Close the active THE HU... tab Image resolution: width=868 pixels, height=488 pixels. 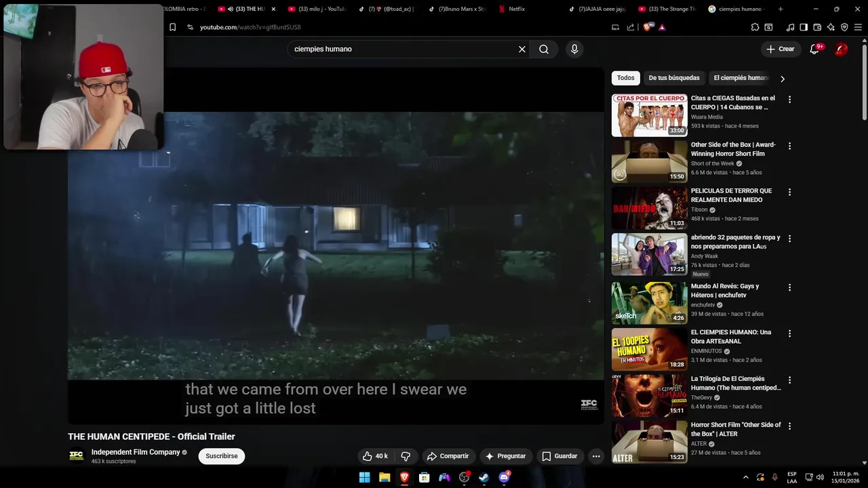tap(273, 9)
